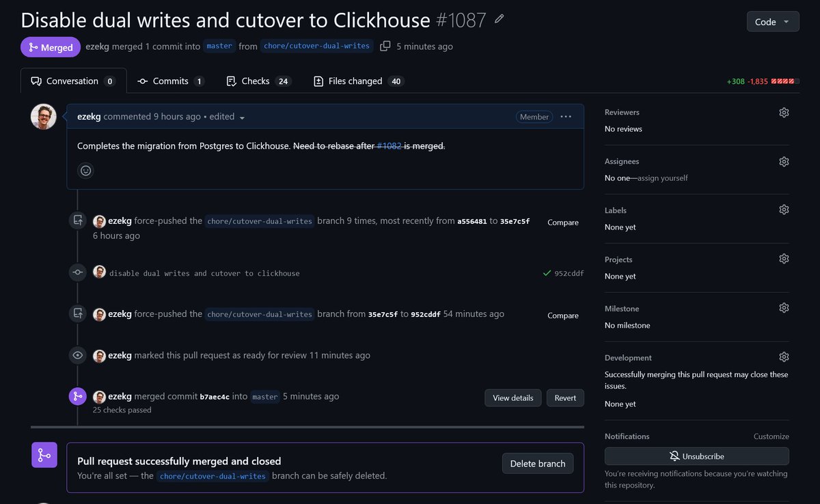This screenshot has width=820, height=504.
Task: Click the master base branch label in the header
Action: (x=219, y=46)
